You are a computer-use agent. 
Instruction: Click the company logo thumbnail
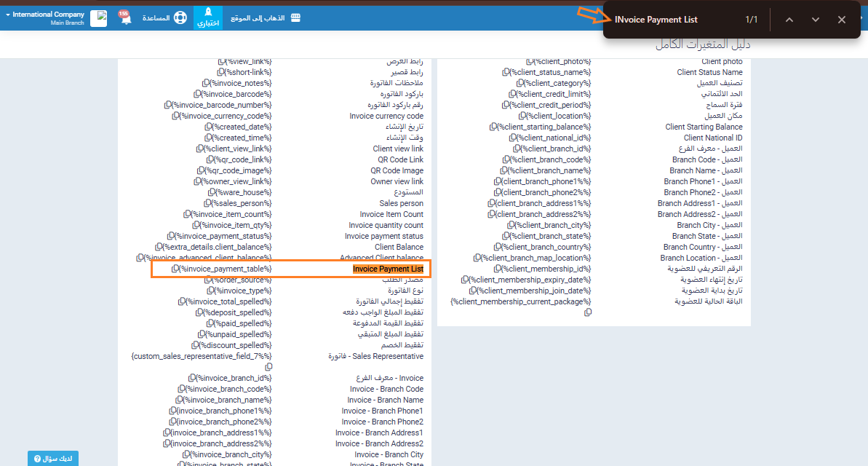[x=98, y=18]
